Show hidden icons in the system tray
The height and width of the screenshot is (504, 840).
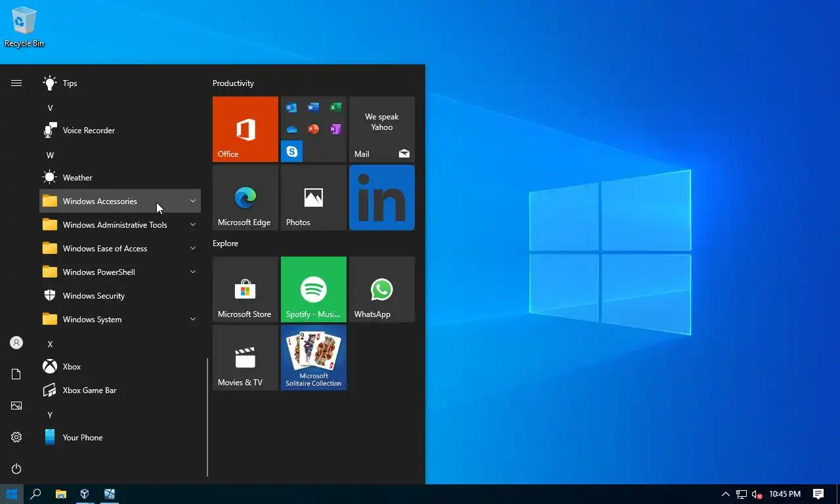(x=725, y=494)
